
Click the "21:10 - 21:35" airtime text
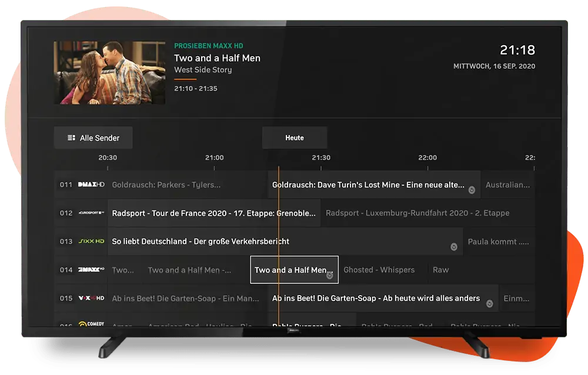(x=196, y=89)
